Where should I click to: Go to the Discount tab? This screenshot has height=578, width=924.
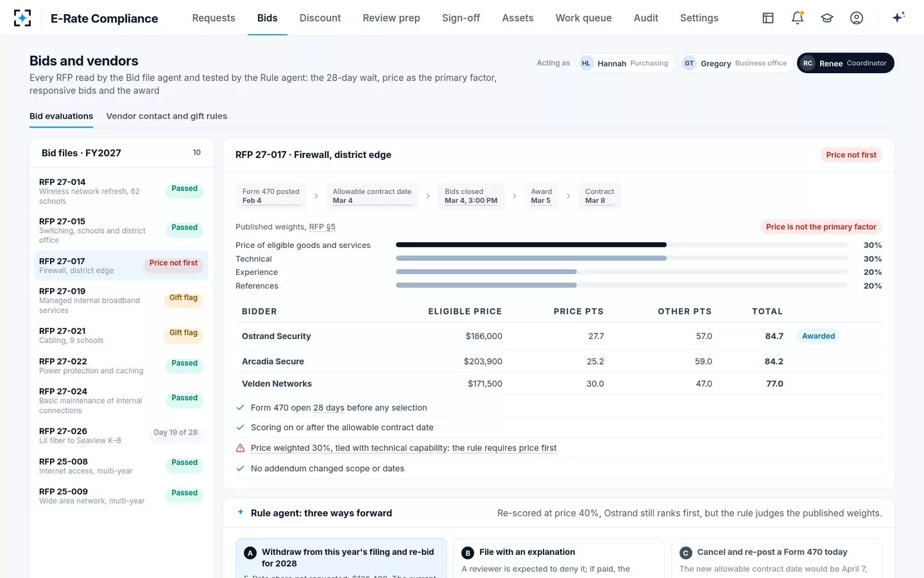point(320,18)
